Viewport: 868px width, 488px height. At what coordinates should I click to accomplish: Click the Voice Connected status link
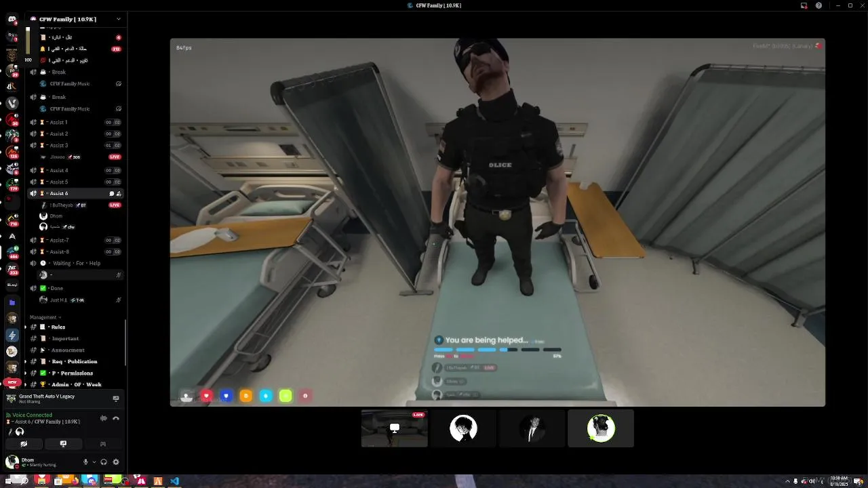pos(32,415)
